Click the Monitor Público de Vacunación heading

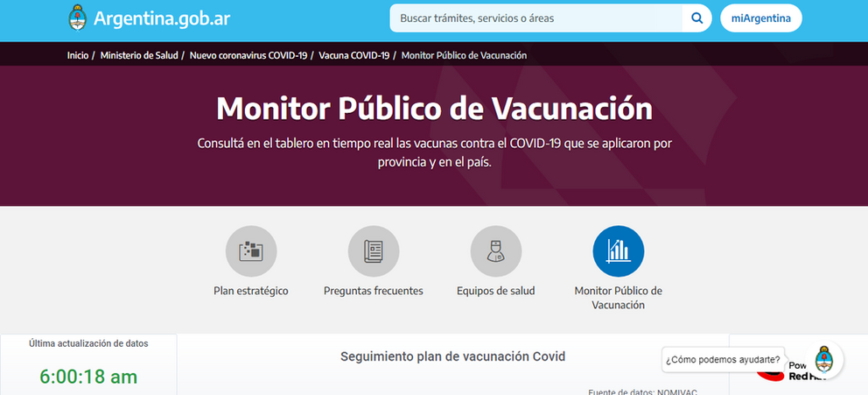click(x=434, y=109)
